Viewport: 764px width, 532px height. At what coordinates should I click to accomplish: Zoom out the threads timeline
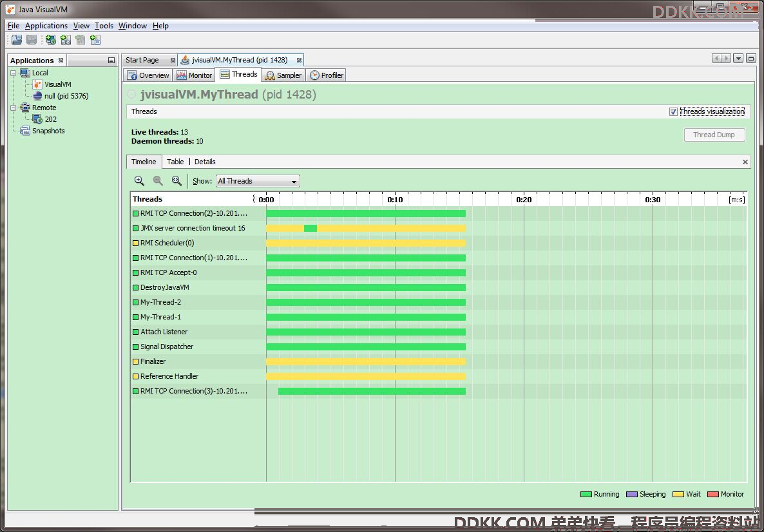pos(158,181)
